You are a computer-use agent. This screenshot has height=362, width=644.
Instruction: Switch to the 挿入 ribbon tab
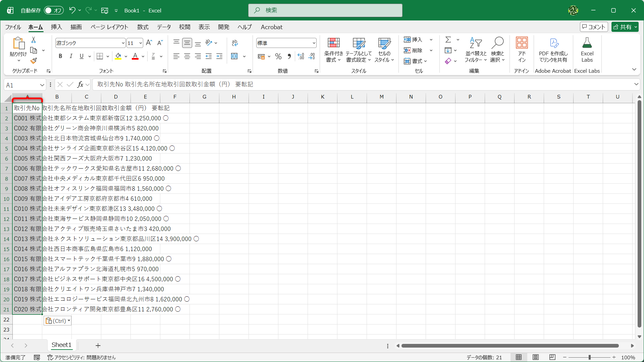pos(56,27)
